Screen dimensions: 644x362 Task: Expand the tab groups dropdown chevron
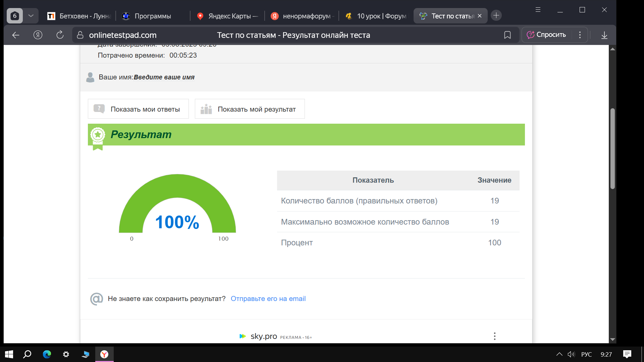click(x=31, y=16)
